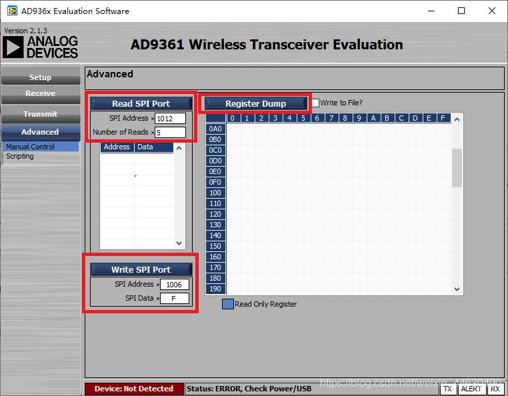The image size is (508, 396).
Task: Focus the SPI Data field
Action: point(174,298)
